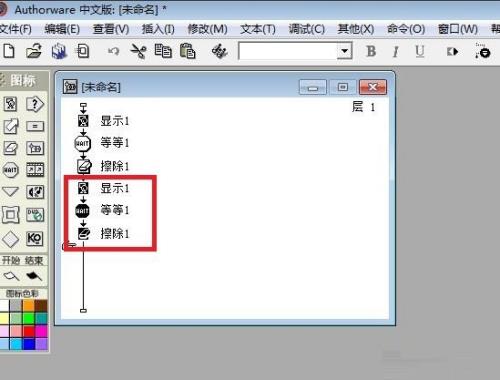
Task: Select unselected white WAIT icon on flowline
Action: point(82,144)
